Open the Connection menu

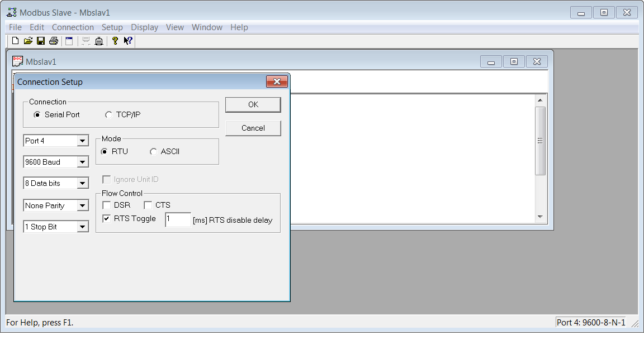73,27
